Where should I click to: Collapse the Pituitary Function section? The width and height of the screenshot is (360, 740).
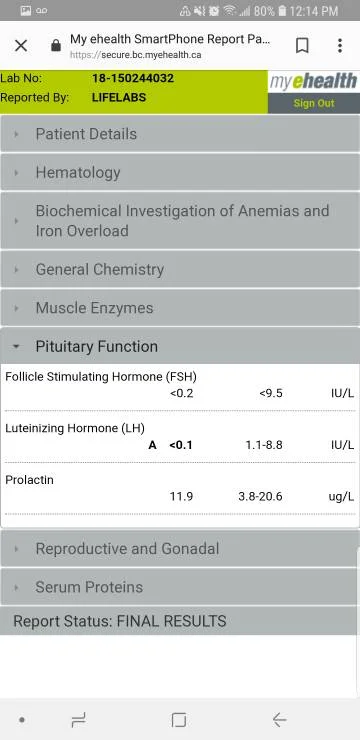point(180,346)
